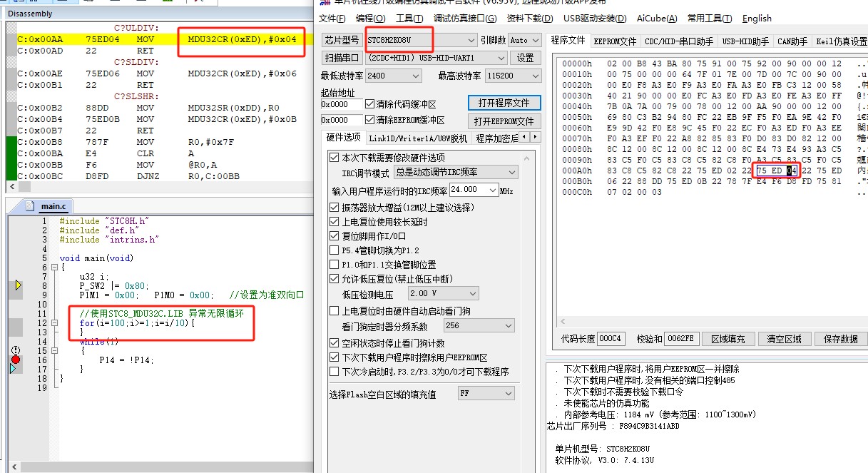The width and height of the screenshot is (868, 473).
Task: Open the serial port USB-HID-UART1 dropdown
Action: (x=435, y=58)
